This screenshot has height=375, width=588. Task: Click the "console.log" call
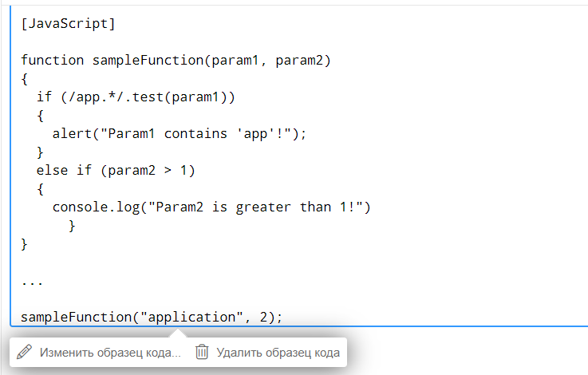point(96,207)
